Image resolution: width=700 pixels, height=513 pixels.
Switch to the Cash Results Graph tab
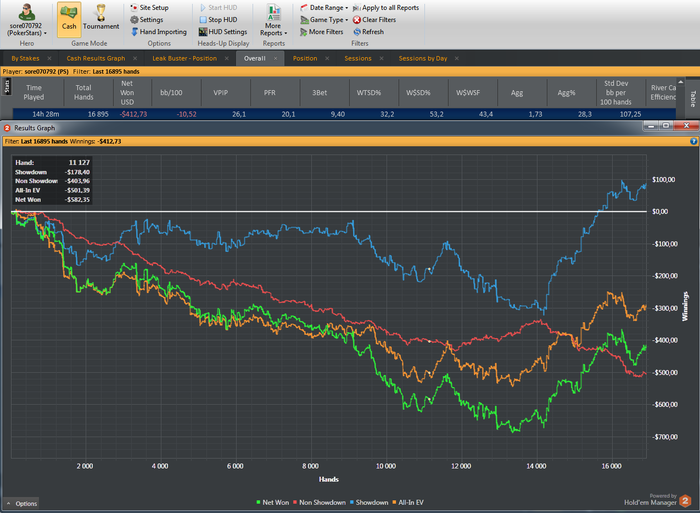(96, 58)
